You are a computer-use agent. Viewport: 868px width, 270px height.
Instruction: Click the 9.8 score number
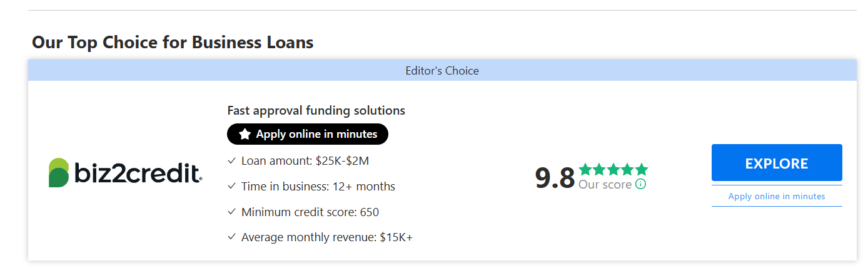pos(554,178)
